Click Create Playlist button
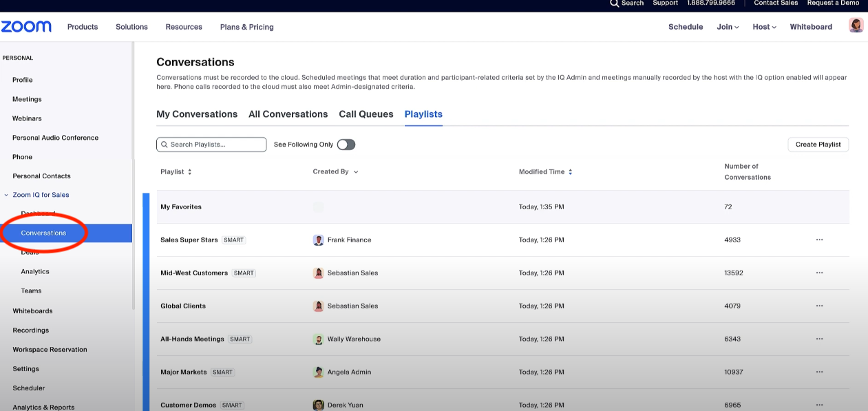The image size is (868, 411). (x=818, y=145)
